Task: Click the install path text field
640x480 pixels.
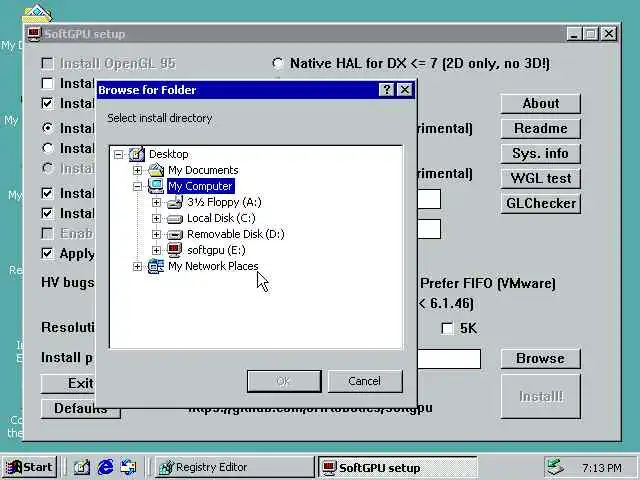Action: click(449, 359)
